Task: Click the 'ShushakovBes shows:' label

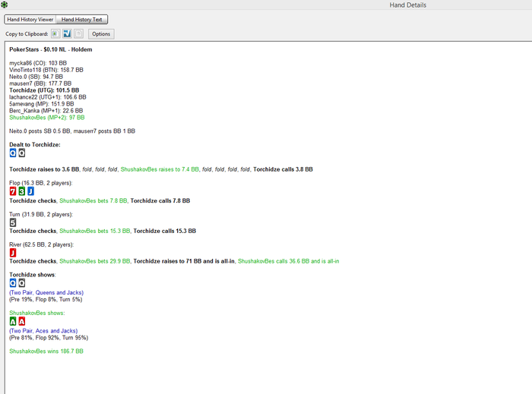Action: [x=36, y=313]
